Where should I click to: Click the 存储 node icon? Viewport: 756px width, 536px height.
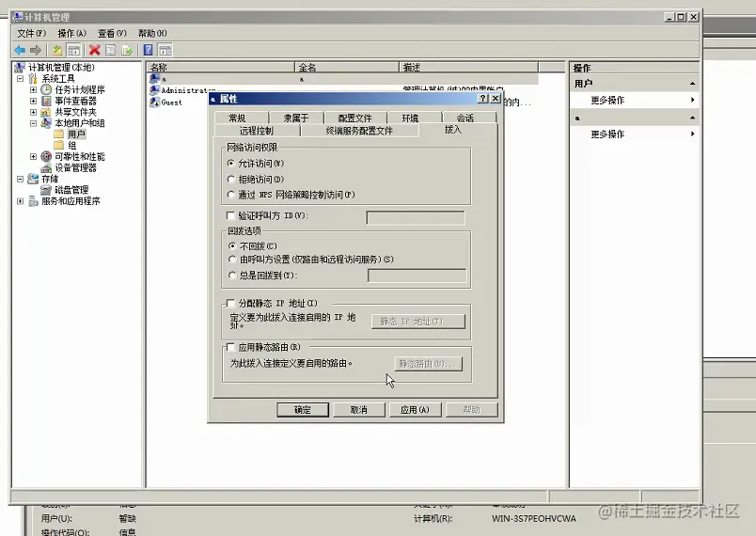click(x=33, y=179)
